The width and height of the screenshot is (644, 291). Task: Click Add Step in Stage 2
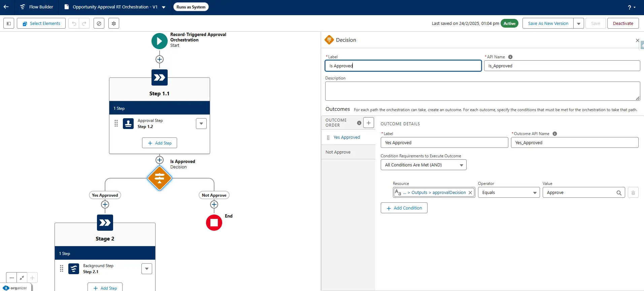[x=105, y=287]
